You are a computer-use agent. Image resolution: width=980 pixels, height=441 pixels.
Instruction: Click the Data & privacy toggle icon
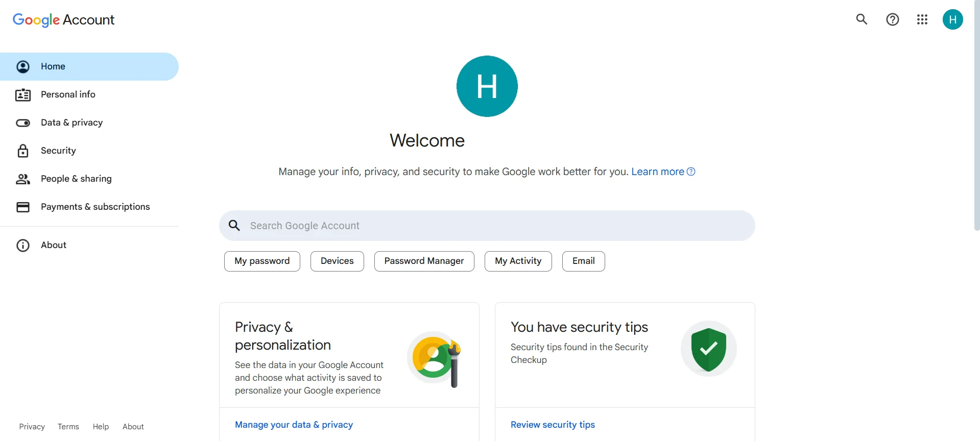pos(23,122)
